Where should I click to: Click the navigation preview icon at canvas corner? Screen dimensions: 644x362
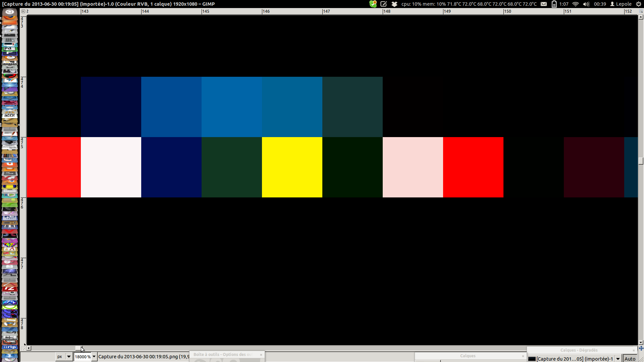click(x=641, y=348)
